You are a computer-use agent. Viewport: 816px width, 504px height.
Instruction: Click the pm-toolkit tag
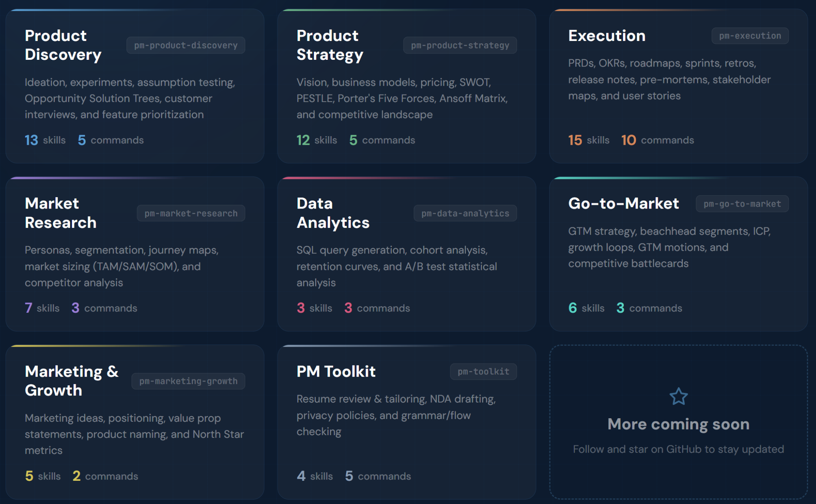(483, 371)
